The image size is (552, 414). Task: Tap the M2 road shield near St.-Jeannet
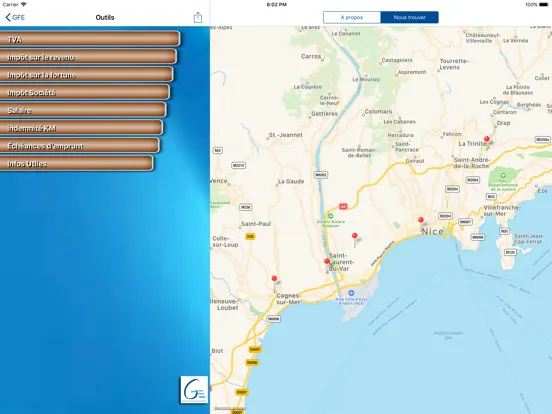click(218, 151)
